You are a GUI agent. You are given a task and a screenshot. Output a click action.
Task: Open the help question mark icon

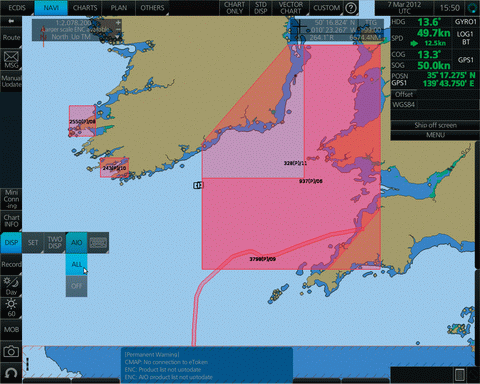[x=350, y=8]
